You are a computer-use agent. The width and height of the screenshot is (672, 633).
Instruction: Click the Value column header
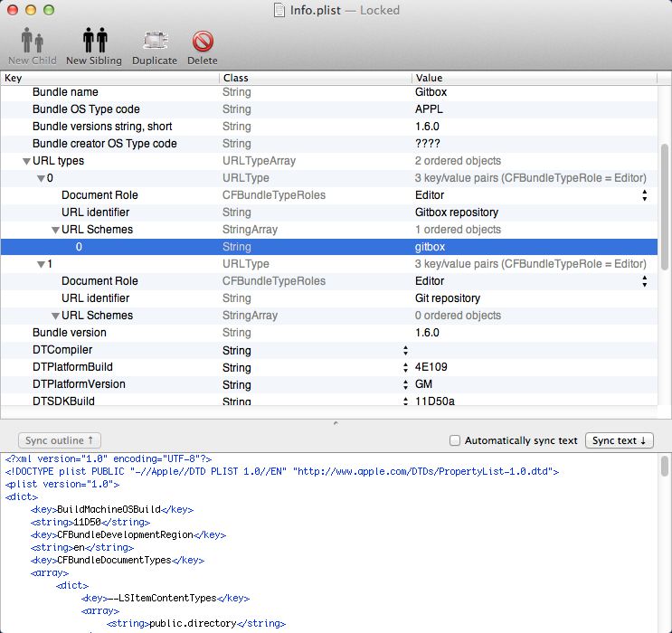click(x=535, y=78)
